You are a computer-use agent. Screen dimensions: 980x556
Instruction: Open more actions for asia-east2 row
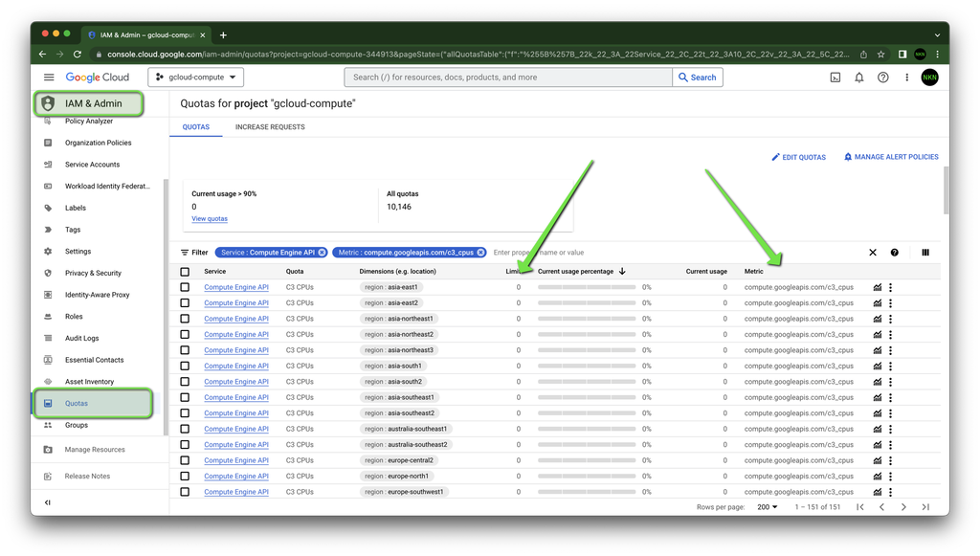(891, 303)
